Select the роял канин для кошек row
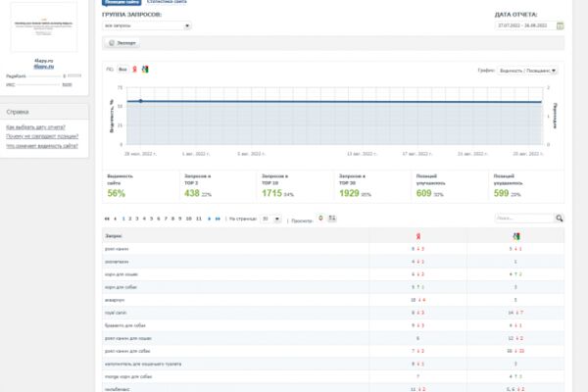588x392 pixels. click(333, 338)
